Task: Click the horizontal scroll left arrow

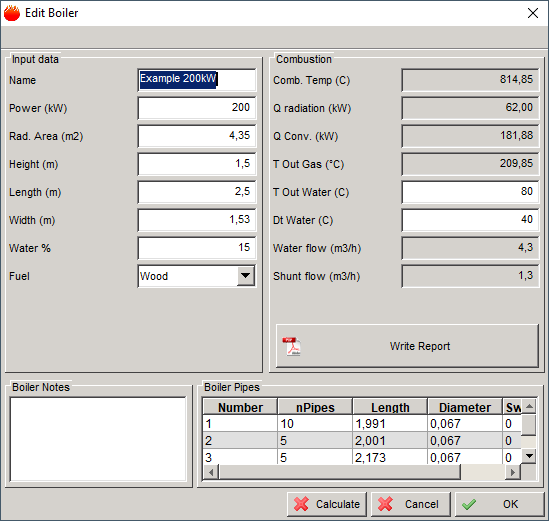Action: (x=211, y=472)
